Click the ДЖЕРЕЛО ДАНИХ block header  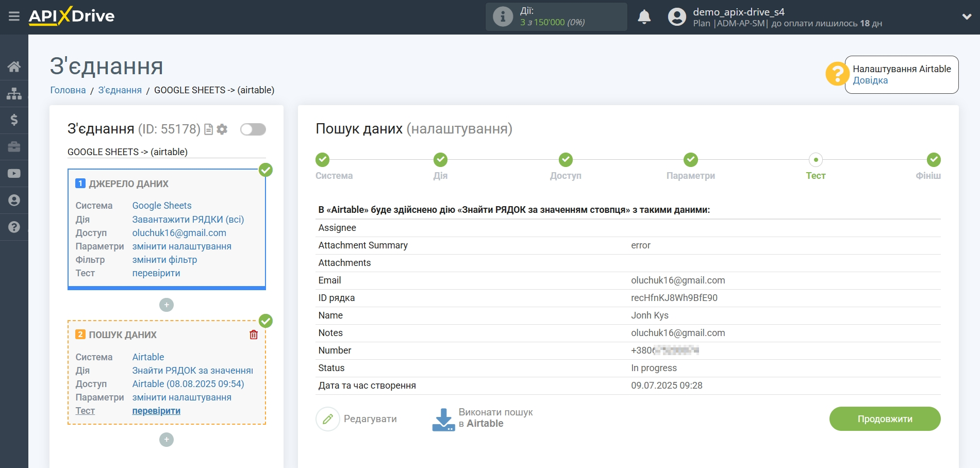(x=128, y=184)
